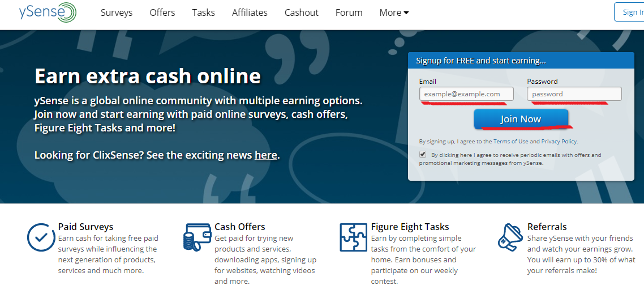The width and height of the screenshot is (644, 302).
Task: Click 'Signup for FREE and start earning...' header
Action: click(481, 61)
